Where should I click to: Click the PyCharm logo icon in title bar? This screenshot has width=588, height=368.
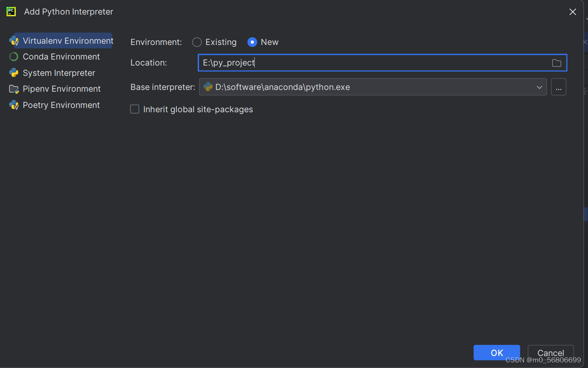11,12
